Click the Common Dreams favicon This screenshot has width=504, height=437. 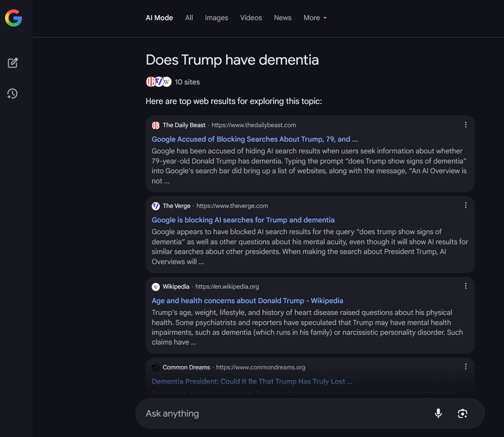(x=156, y=367)
